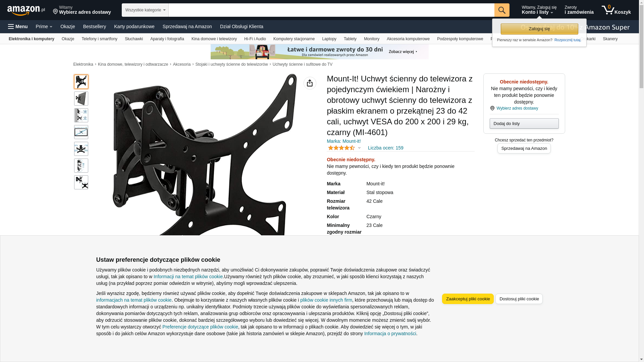The image size is (644, 362).
Task: Open Karty podarunkowe in navigation
Action: coord(134,26)
